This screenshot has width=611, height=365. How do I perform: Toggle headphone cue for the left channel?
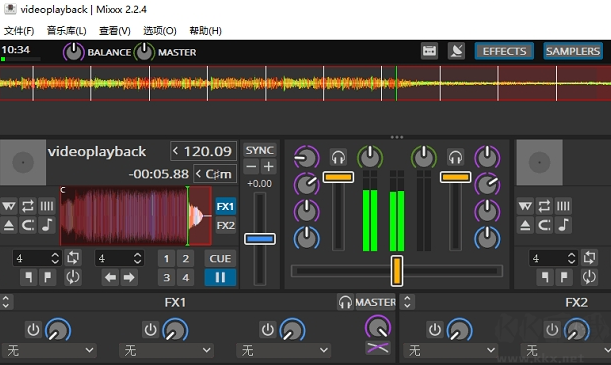338,157
